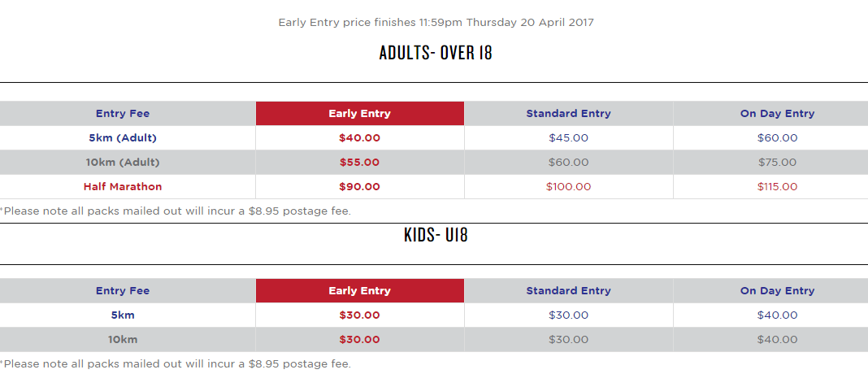Select the $100.00 standard entry price
The width and height of the screenshot is (868, 374).
click(x=569, y=187)
